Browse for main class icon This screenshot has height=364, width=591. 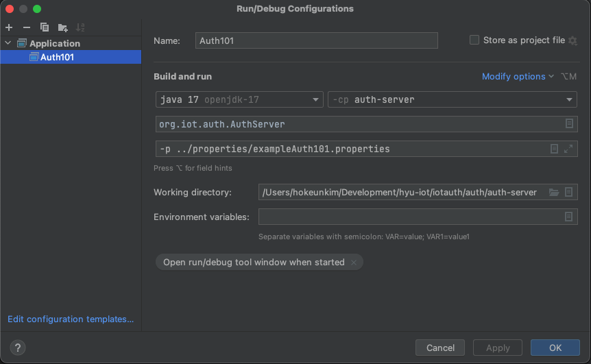coord(569,123)
